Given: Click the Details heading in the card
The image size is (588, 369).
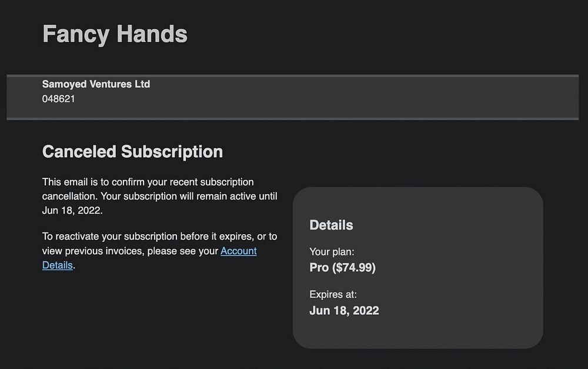Looking at the screenshot, I should click(x=331, y=225).
